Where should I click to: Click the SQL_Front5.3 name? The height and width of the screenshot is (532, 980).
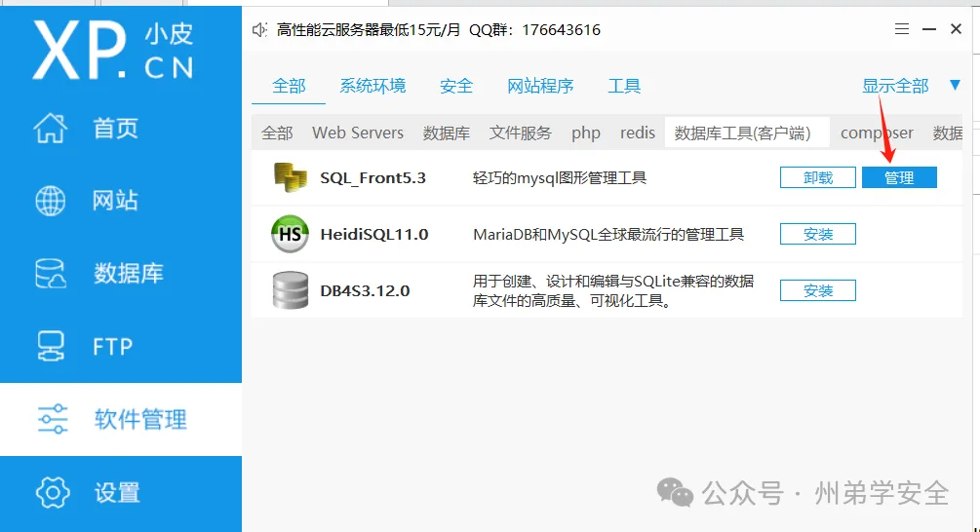(373, 178)
